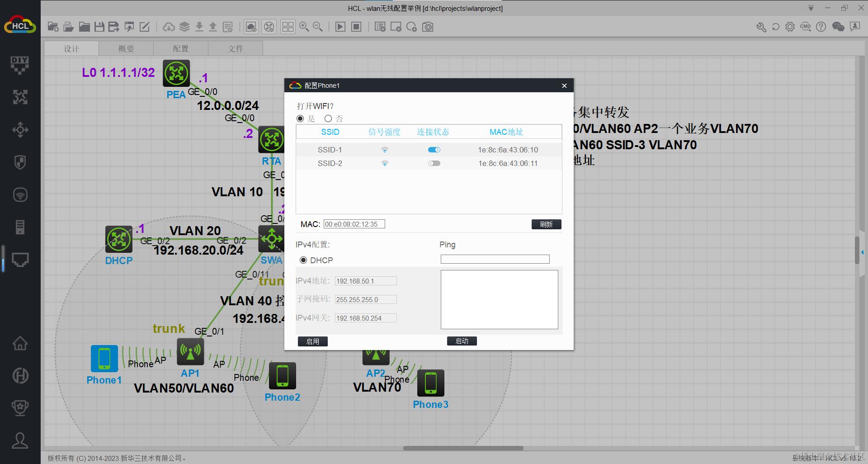Click the IPv4网关 gateway field

[366, 318]
